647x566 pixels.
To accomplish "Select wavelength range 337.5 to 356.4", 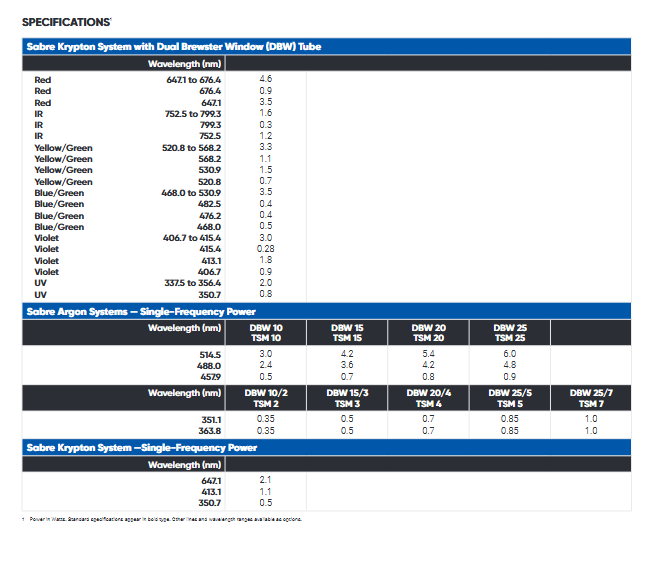I will coord(193,283).
